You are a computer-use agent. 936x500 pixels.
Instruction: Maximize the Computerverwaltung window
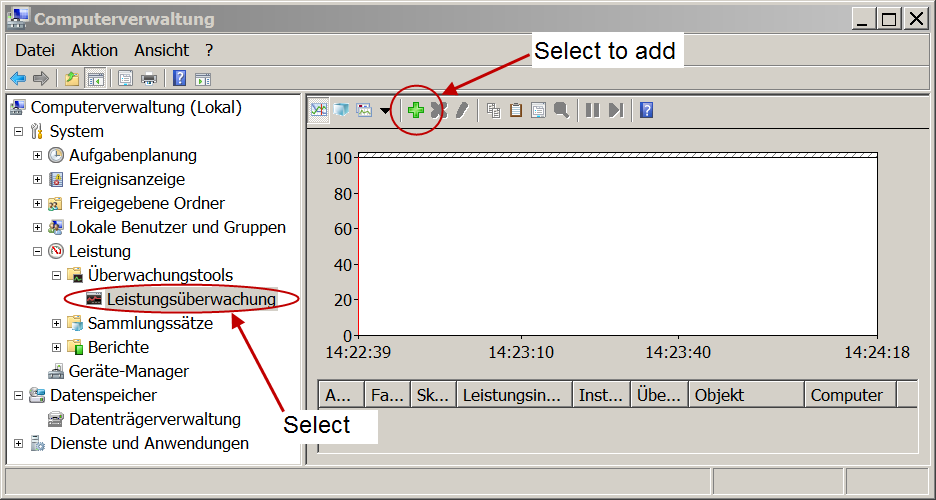pos(889,19)
